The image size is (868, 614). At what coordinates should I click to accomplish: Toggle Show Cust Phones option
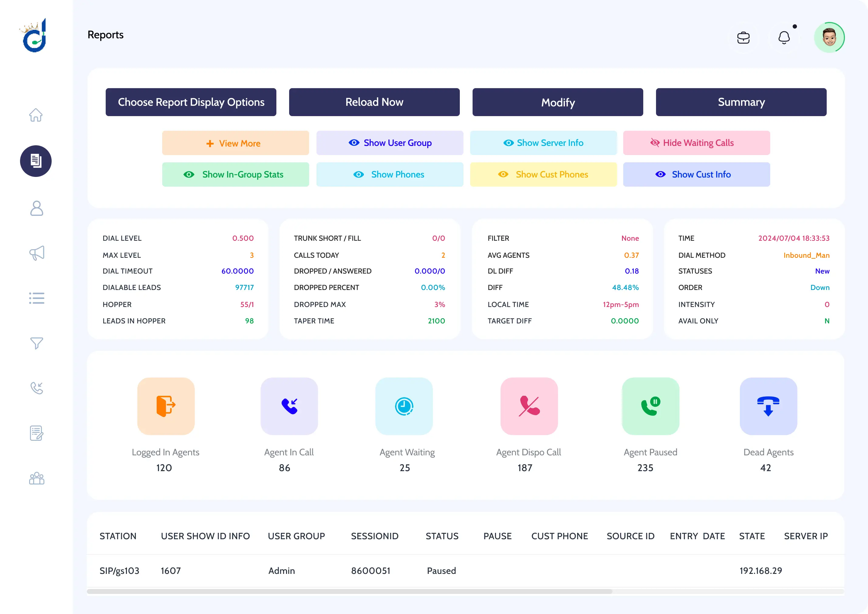click(543, 174)
